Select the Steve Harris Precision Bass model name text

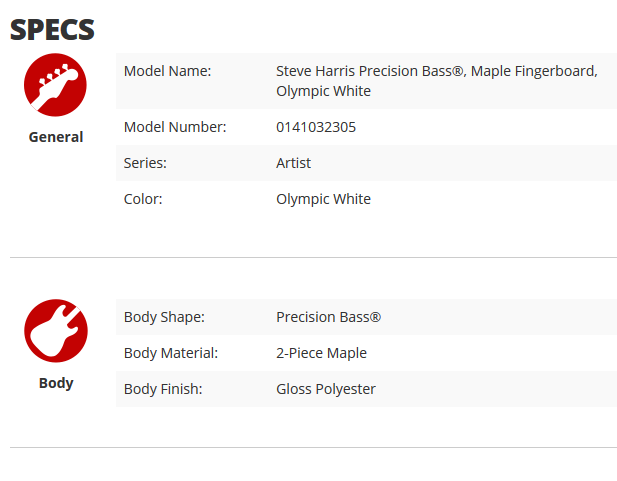437,81
